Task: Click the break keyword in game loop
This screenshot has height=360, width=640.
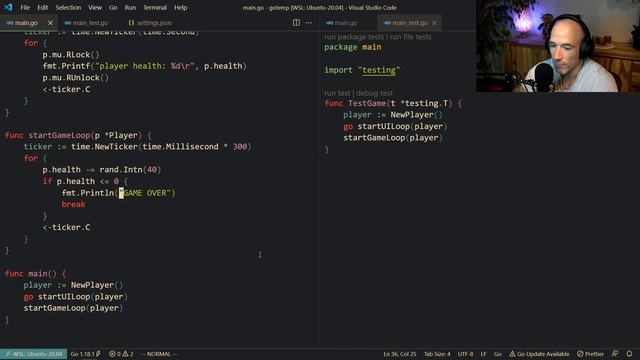Action: tap(73, 204)
